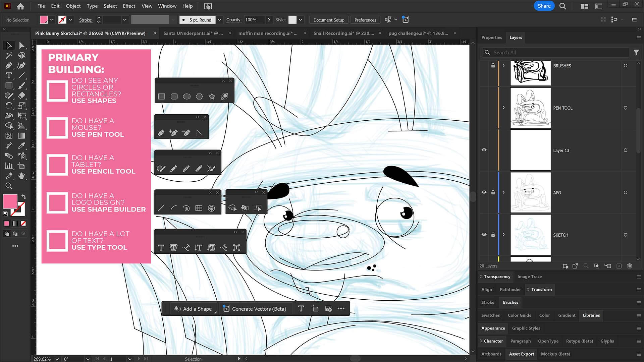The width and height of the screenshot is (644, 362).
Task: Click the Home icon
Action: tap(20, 6)
